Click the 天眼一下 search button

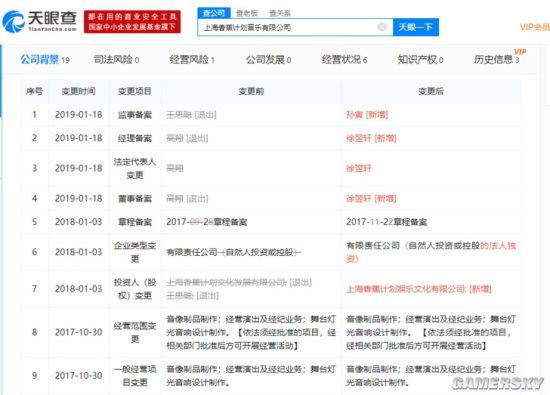point(416,27)
